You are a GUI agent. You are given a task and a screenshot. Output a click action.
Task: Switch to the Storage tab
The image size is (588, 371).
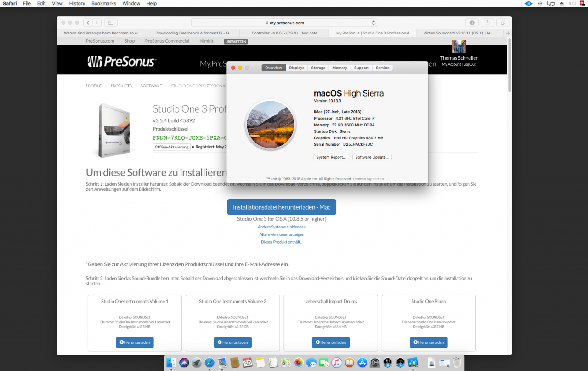coord(318,68)
